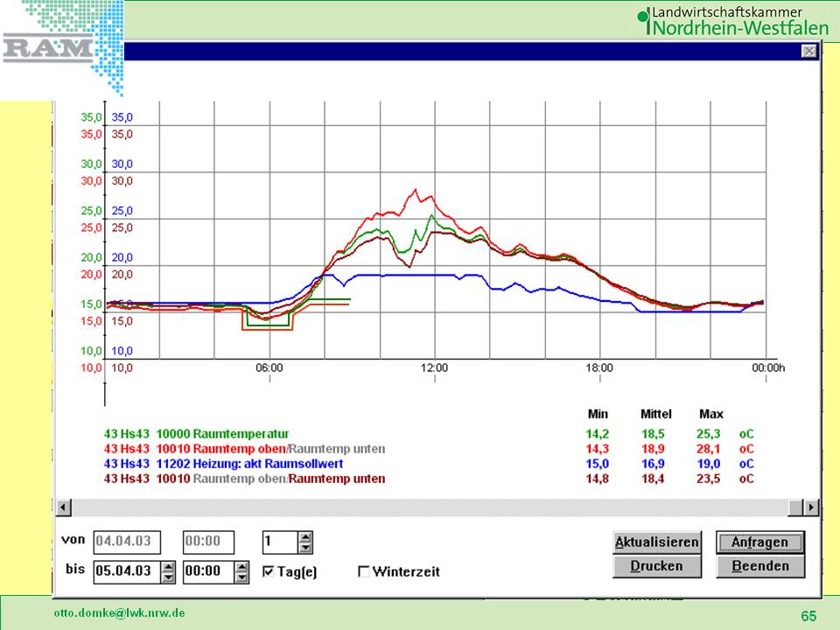Close the chart window with X button

809,52
